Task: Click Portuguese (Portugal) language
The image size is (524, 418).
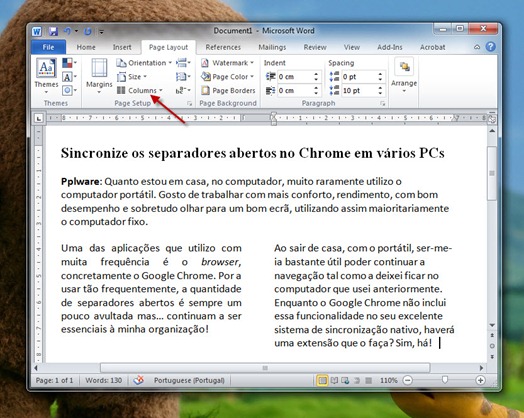Action: (x=189, y=380)
